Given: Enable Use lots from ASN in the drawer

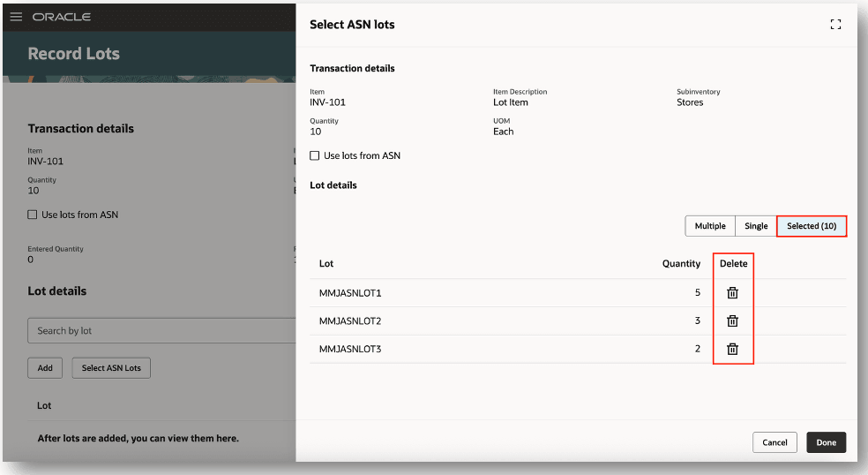Looking at the screenshot, I should point(314,155).
